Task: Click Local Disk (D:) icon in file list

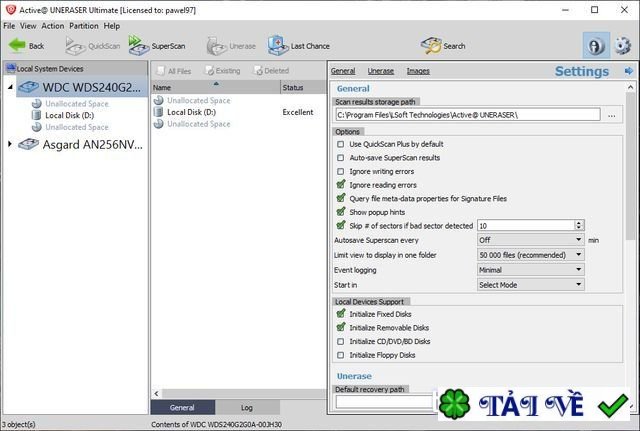Action: pyautogui.click(x=158, y=112)
